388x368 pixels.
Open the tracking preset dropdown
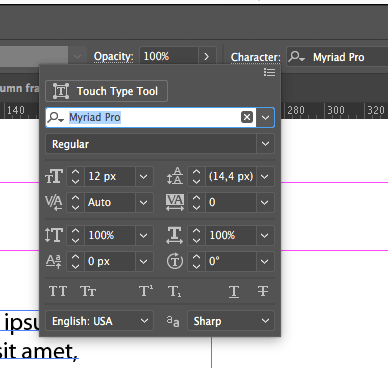265,202
